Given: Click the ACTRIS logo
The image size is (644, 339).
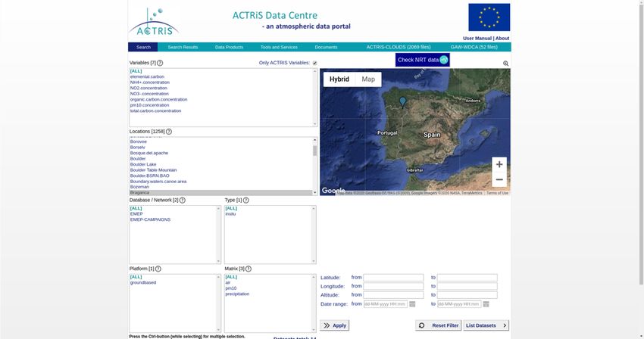Looking at the screenshot, I should 154,22.
